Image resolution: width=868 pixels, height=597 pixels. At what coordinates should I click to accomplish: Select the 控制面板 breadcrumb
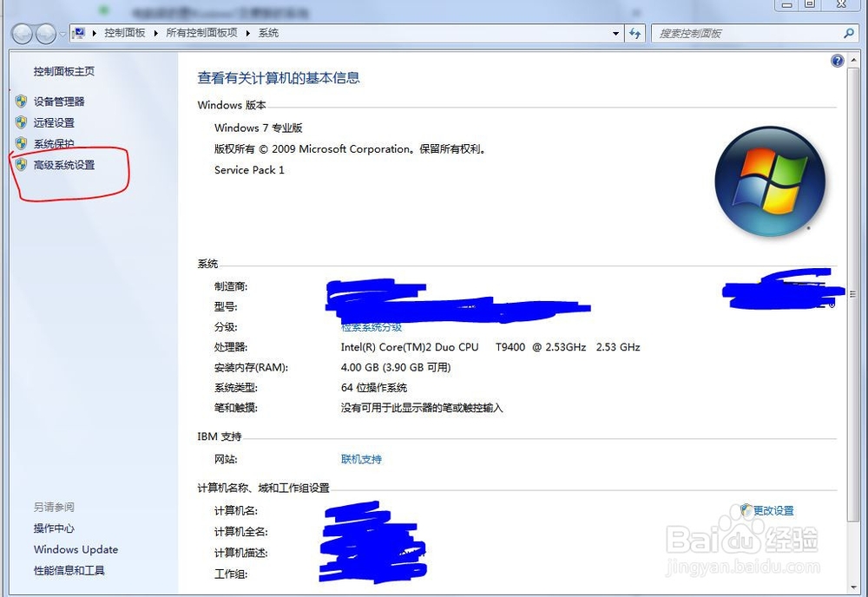tap(124, 33)
